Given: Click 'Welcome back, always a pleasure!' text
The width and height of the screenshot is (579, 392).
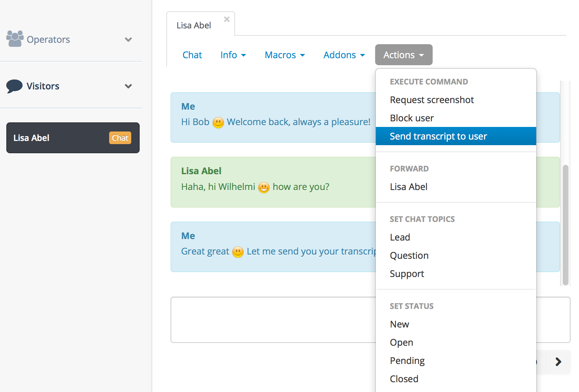Looking at the screenshot, I should coord(299,122).
